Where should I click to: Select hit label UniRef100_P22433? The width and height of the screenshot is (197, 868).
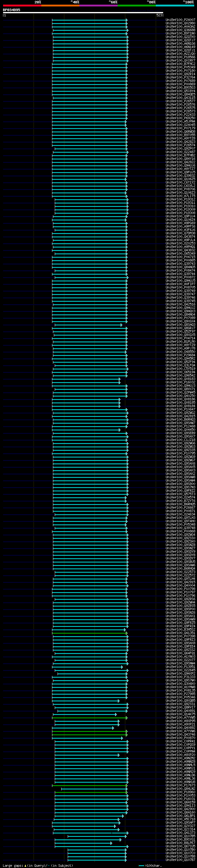point(180,115)
